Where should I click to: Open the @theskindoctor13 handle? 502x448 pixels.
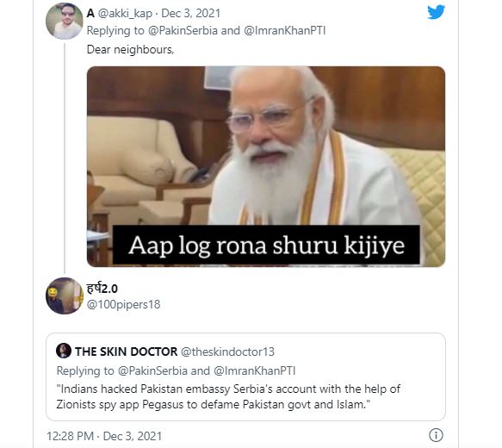tap(227, 352)
